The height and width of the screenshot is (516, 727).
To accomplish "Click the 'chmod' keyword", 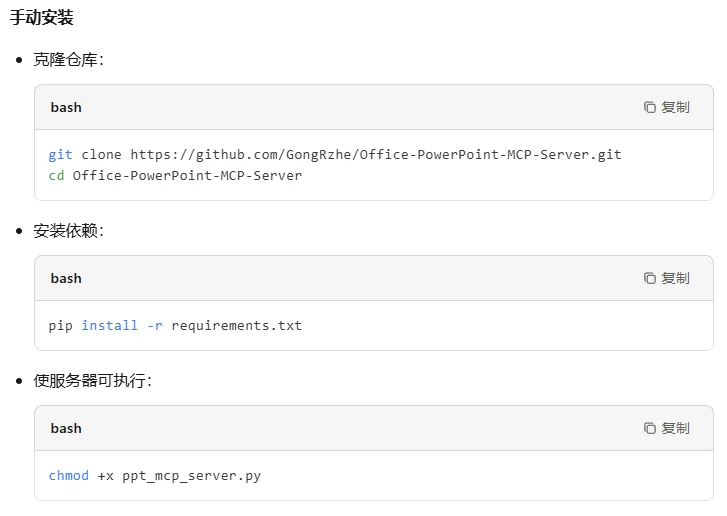I will 68,476.
